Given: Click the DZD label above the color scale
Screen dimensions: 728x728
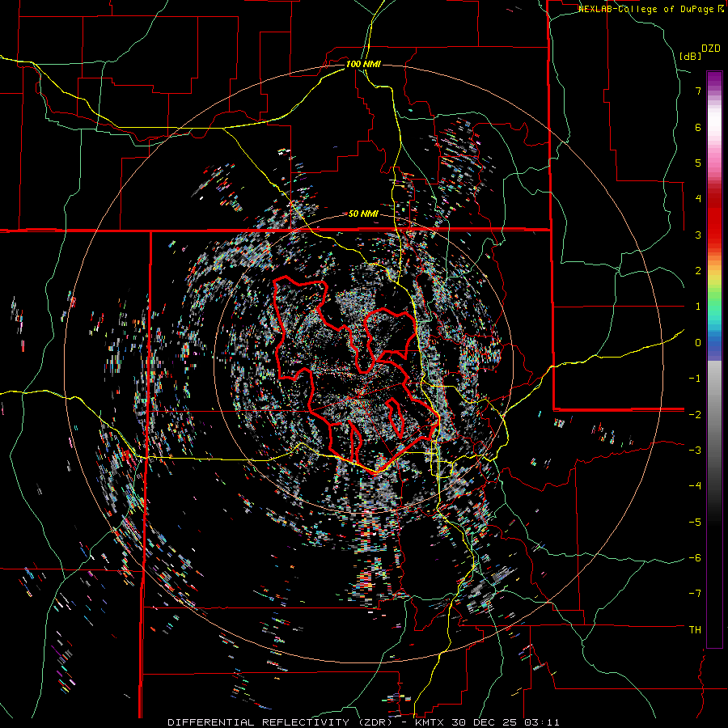Looking at the screenshot, I should 711,49.
